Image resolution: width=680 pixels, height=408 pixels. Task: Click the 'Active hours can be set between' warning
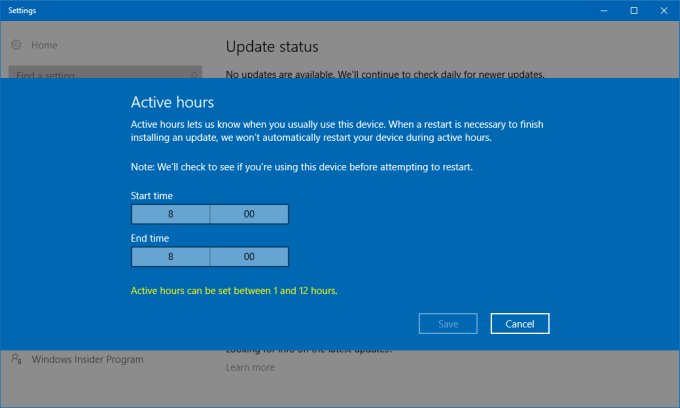click(x=234, y=290)
